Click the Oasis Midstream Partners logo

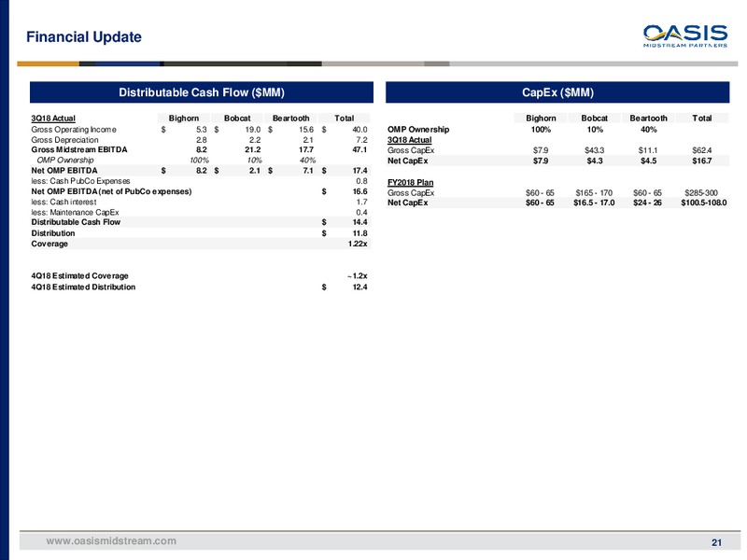tap(685, 35)
